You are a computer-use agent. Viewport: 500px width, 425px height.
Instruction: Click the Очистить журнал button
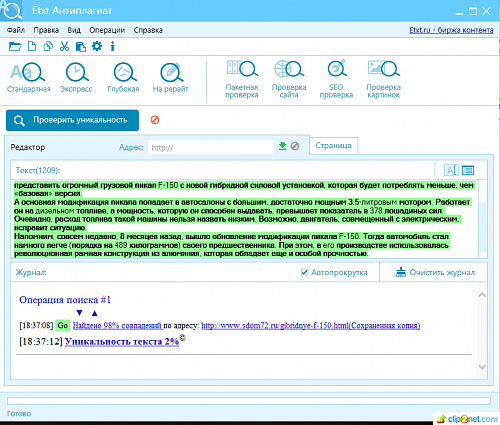coord(434,272)
